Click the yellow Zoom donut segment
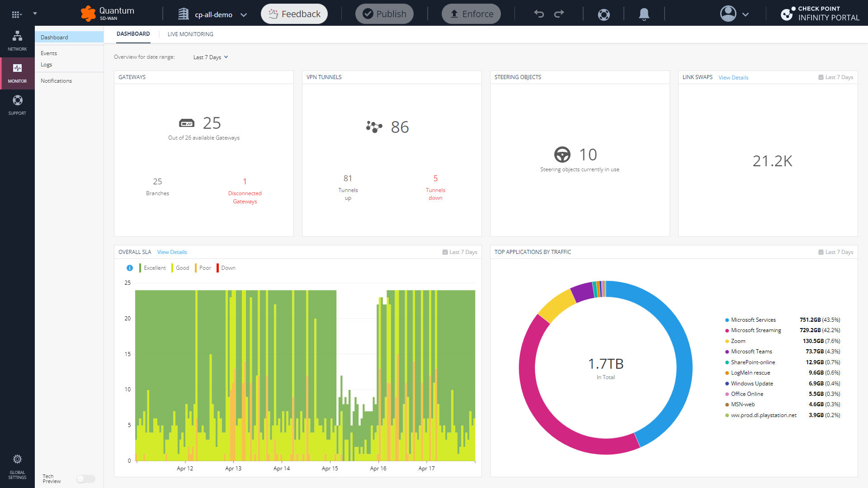Viewport: 868px width, 488px height. (x=557, y=306)
